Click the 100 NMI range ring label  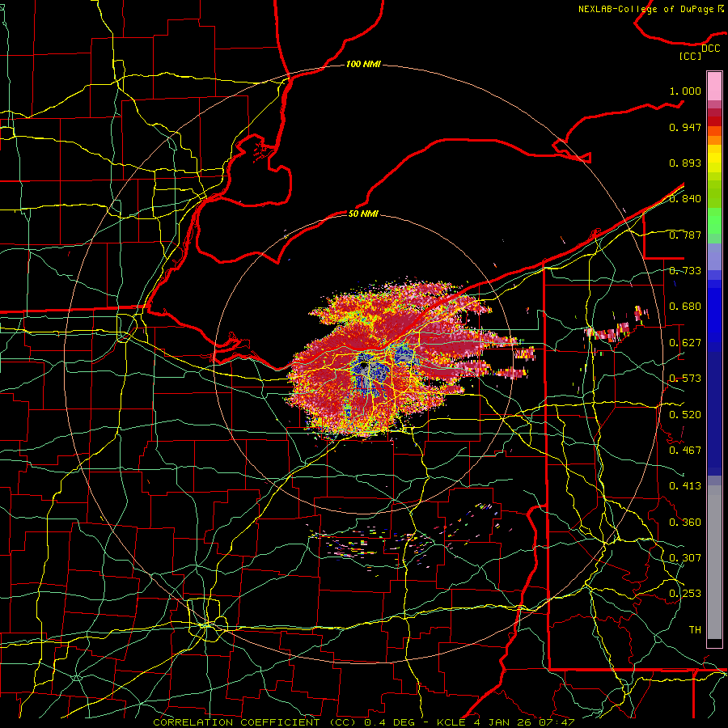363,64
